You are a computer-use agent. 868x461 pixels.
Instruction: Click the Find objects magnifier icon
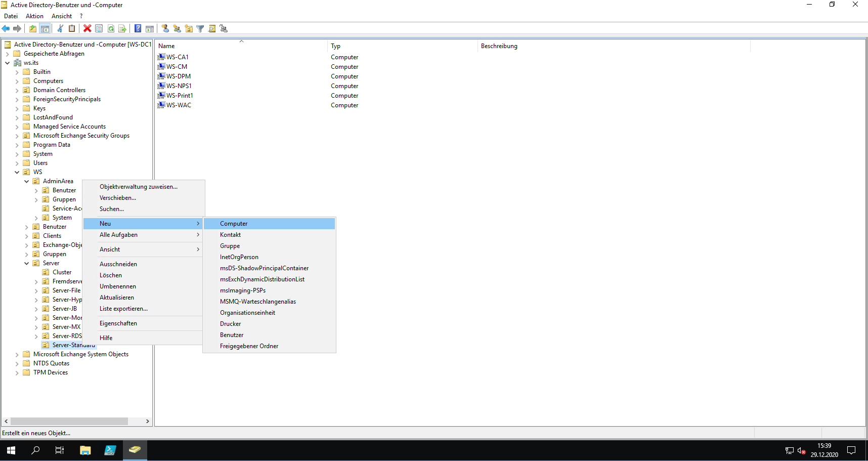[x=212, y=29]
